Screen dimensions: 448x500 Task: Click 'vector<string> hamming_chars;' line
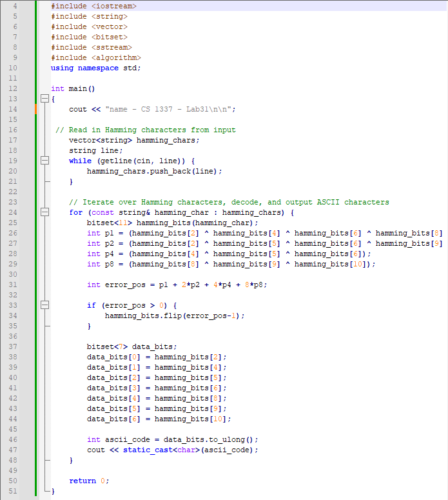(134, 140)
